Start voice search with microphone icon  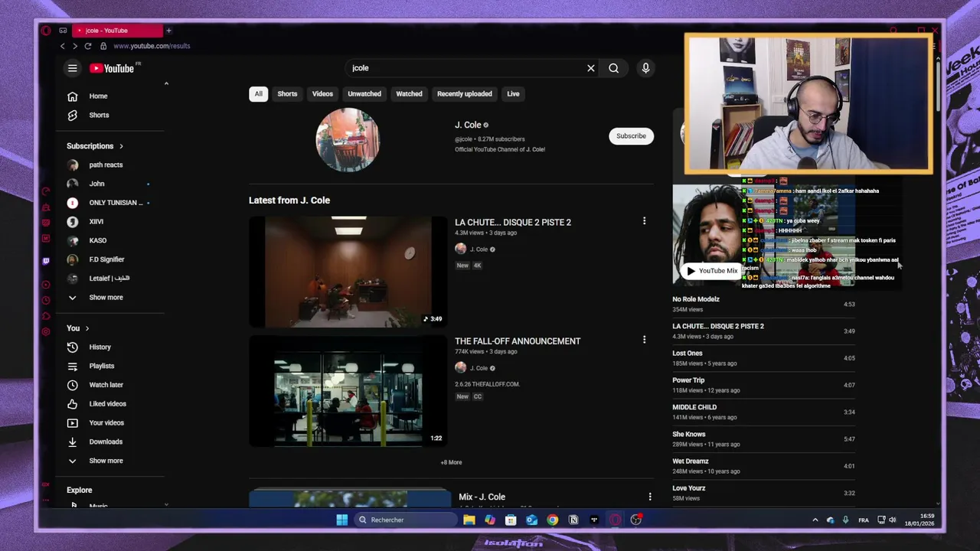[645, 68]
